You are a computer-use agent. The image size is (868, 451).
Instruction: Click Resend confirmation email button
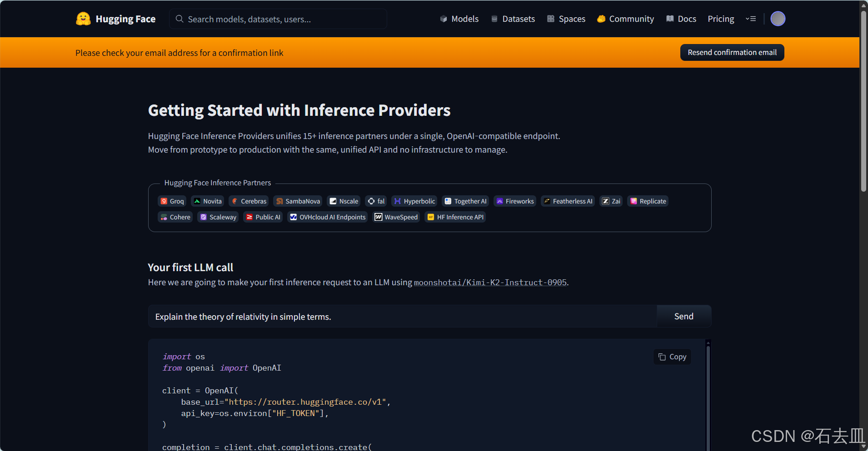click(x=732, y=52)
